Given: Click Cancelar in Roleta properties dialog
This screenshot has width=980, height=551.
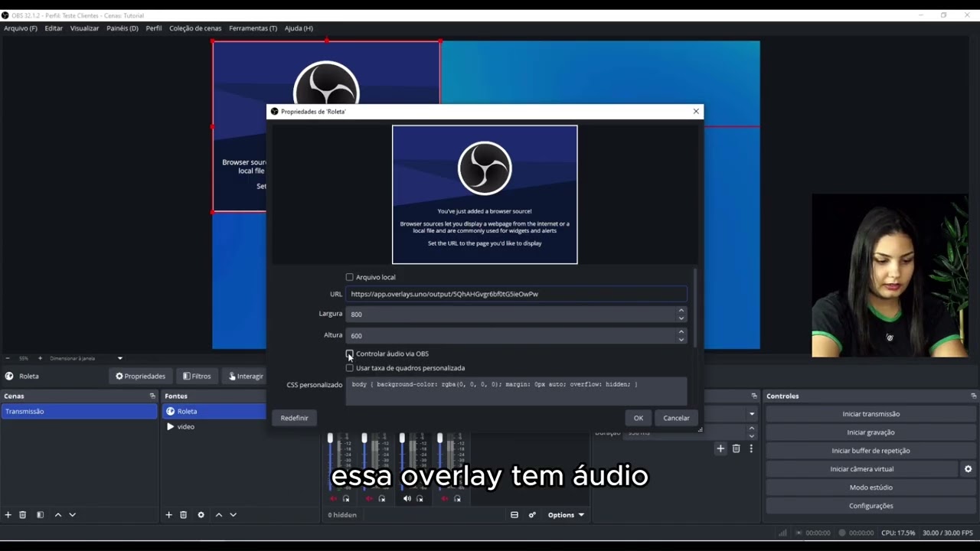Looking at the screenshot, I should (x=676, y=418).
